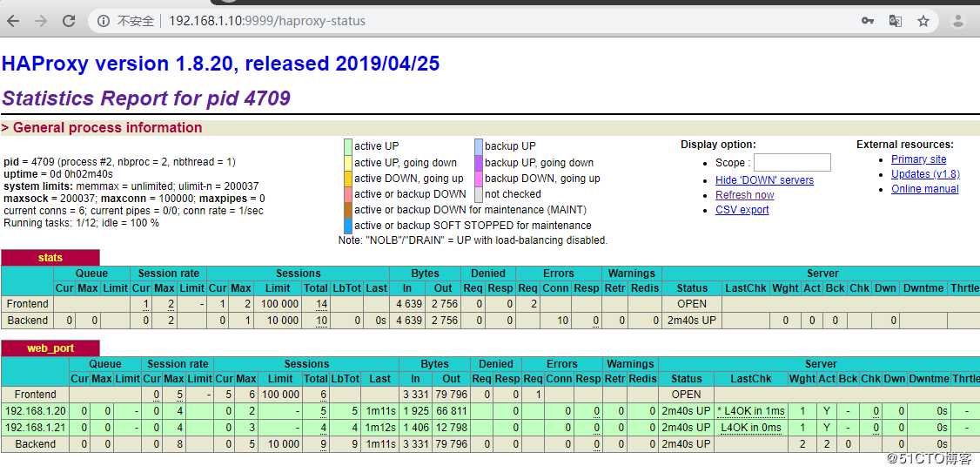
Task: Click the address bar URL
Action: point(267,21)
